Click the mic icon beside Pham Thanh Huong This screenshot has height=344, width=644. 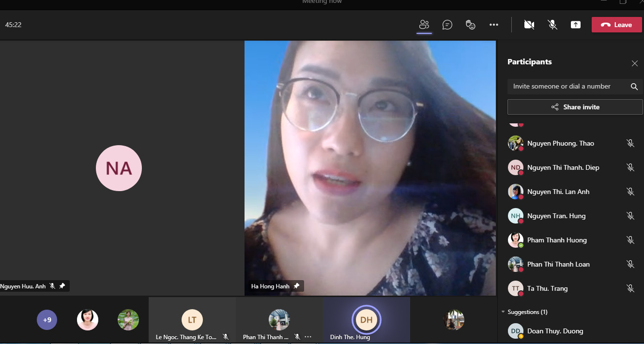click(x=630, y=240)
